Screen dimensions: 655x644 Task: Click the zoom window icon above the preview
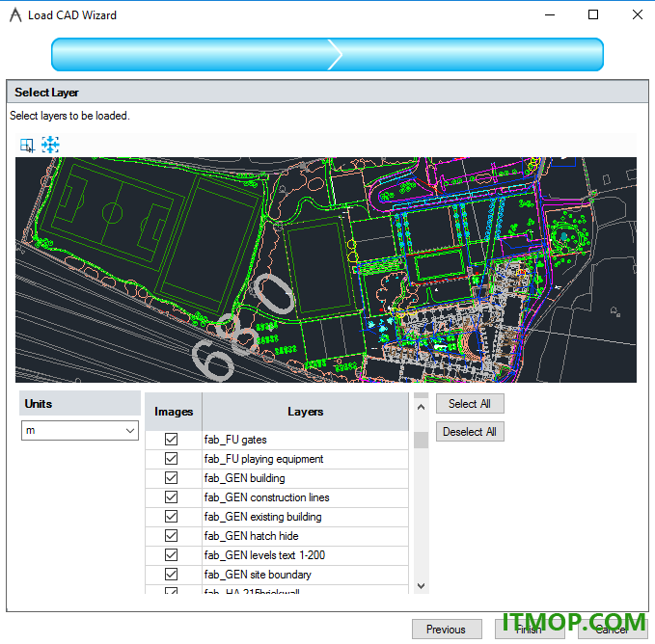(x=27, y=146)
